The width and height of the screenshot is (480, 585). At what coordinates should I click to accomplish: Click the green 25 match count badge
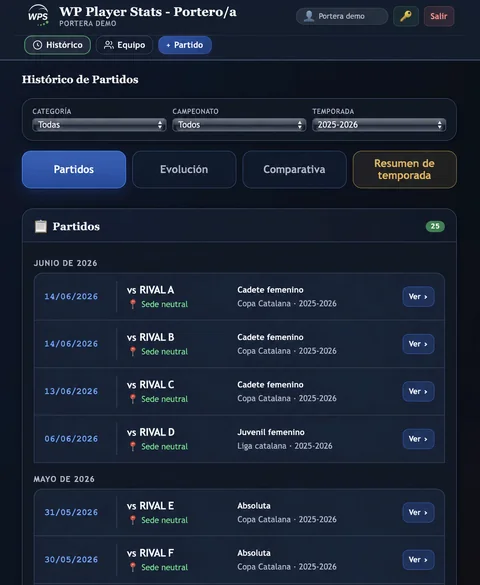point(435,226)
